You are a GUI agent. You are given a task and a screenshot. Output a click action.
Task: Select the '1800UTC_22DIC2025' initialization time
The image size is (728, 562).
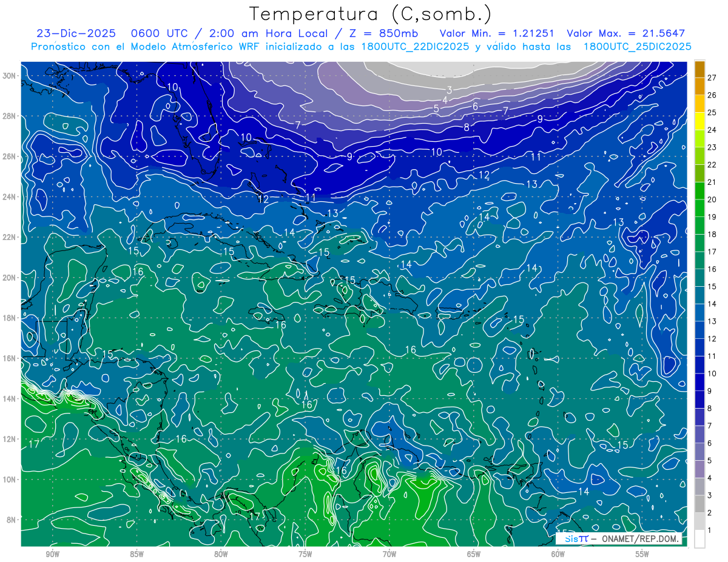413,47
